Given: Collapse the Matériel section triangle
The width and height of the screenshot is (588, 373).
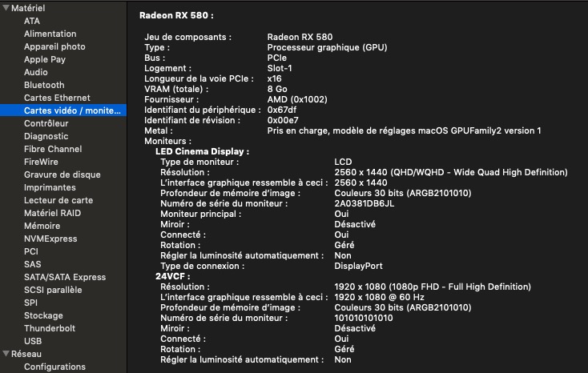Looking at the screenshot, I should pyautogui.click(x=6, y=8).
